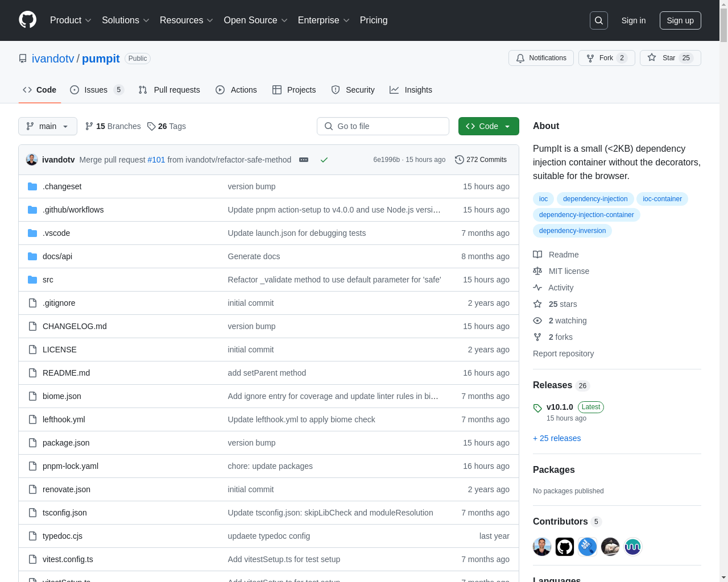Viewport: 728px width, 582px height.
Task: Select the dependency-injection topic tag
Action: (x=595, y=199)
